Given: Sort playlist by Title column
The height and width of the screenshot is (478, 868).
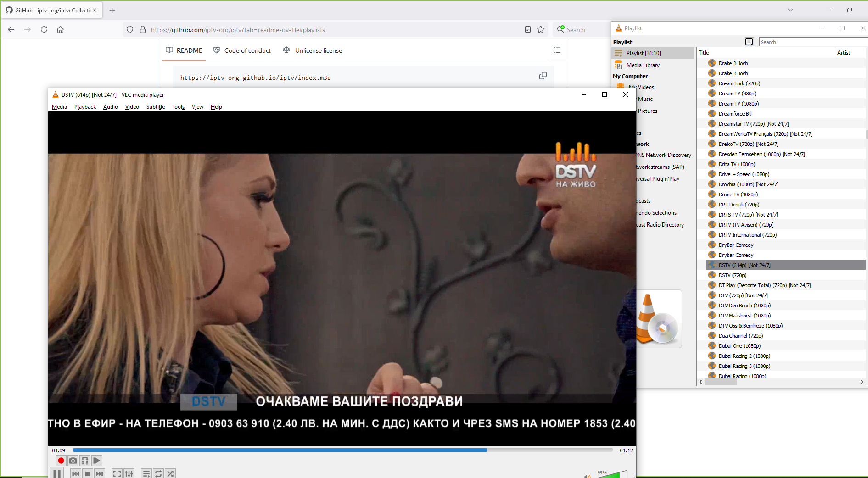Looking at the screenshot, I should point(765,53).
